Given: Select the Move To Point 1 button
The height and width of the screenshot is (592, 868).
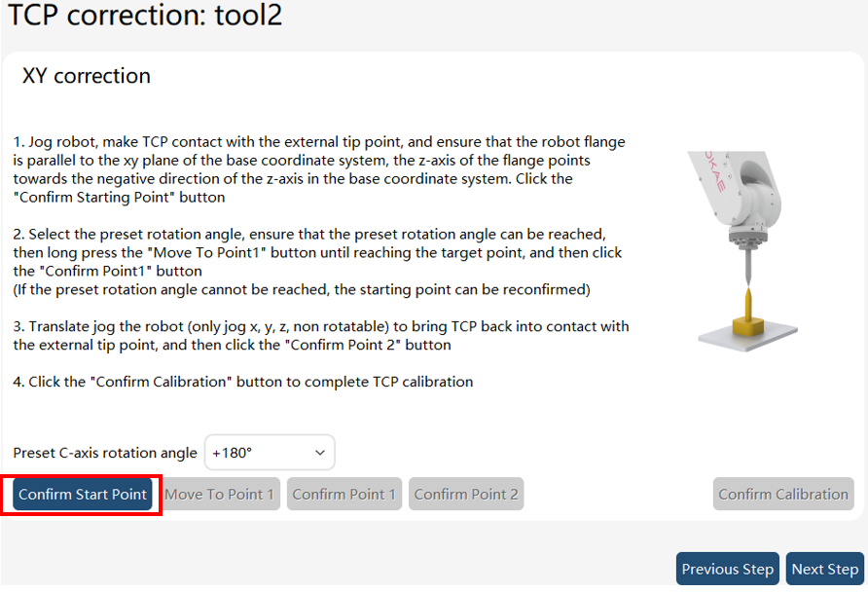Looking at the screenshot, I should [220, 494].
